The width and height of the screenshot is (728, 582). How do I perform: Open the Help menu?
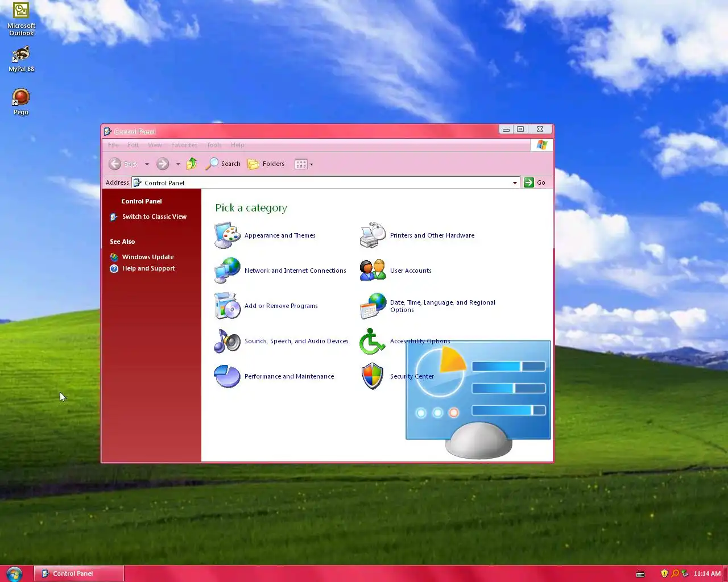click(x=238, y=145)
